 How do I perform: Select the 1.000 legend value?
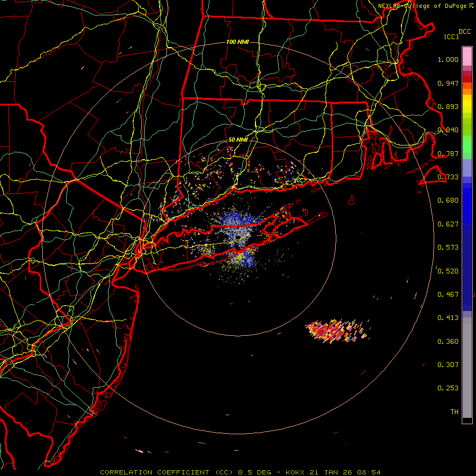(x=448, y=59)
